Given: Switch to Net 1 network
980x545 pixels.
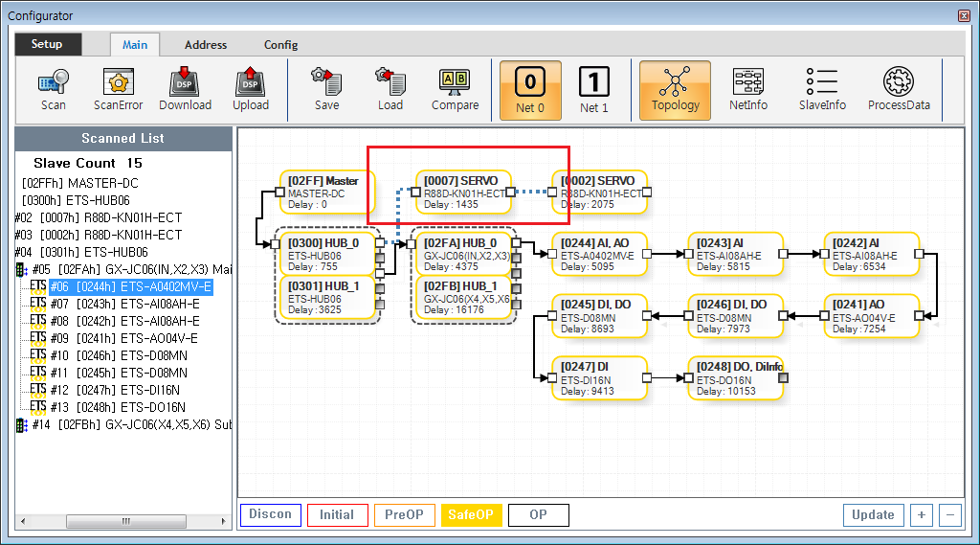Looking at the screenshot, I should [593, 90].
